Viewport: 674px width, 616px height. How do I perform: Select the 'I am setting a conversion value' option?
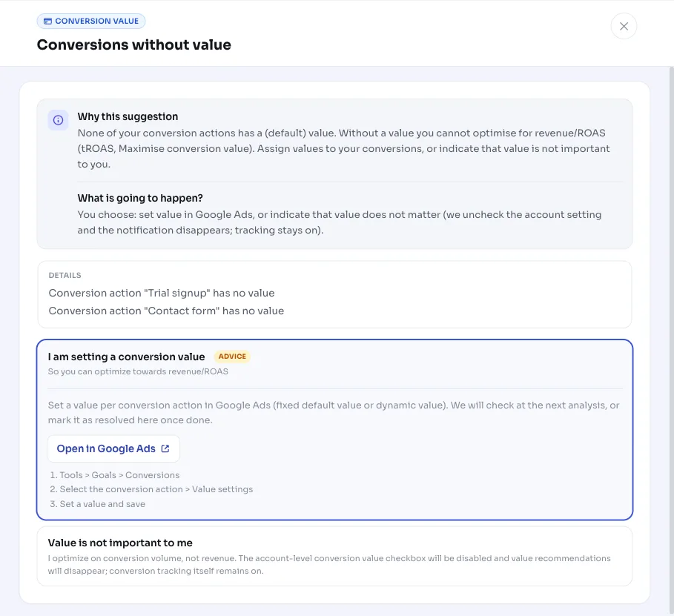pos(334,429)
